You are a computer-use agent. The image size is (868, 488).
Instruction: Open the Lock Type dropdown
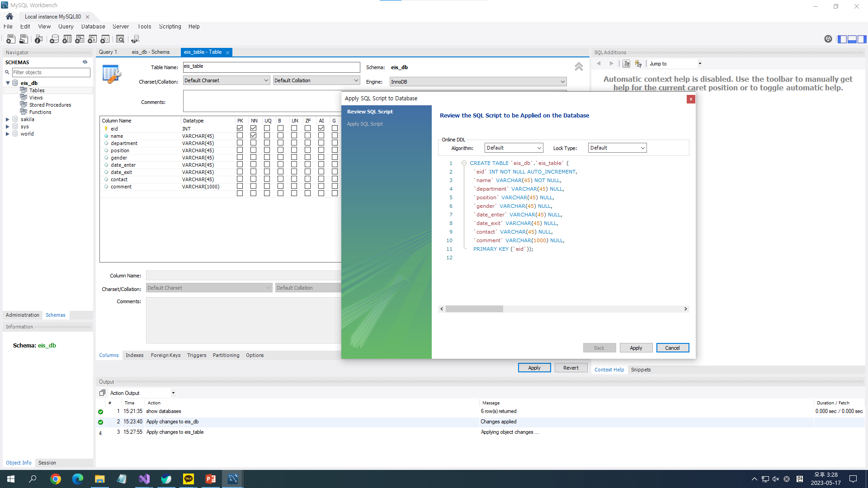click(617, 148)
